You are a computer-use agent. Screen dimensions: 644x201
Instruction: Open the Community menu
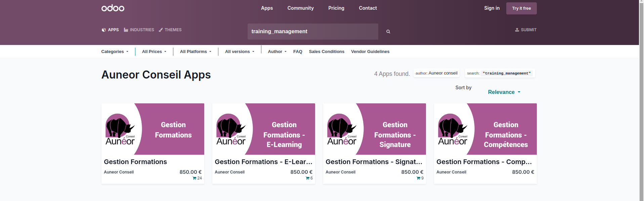(300, 8)
